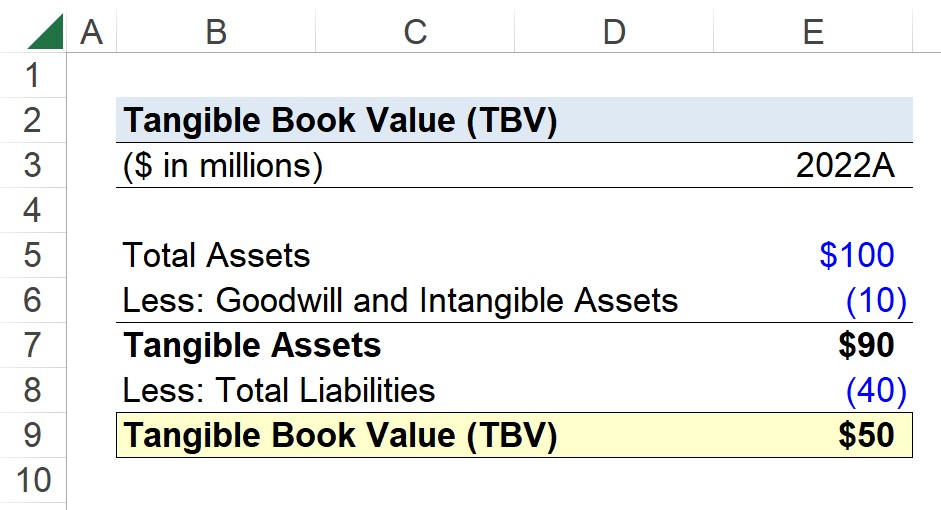This screenshot has height=510, width=941.
Task: Click the Tangible Book Value title cell
Action: 340,120
